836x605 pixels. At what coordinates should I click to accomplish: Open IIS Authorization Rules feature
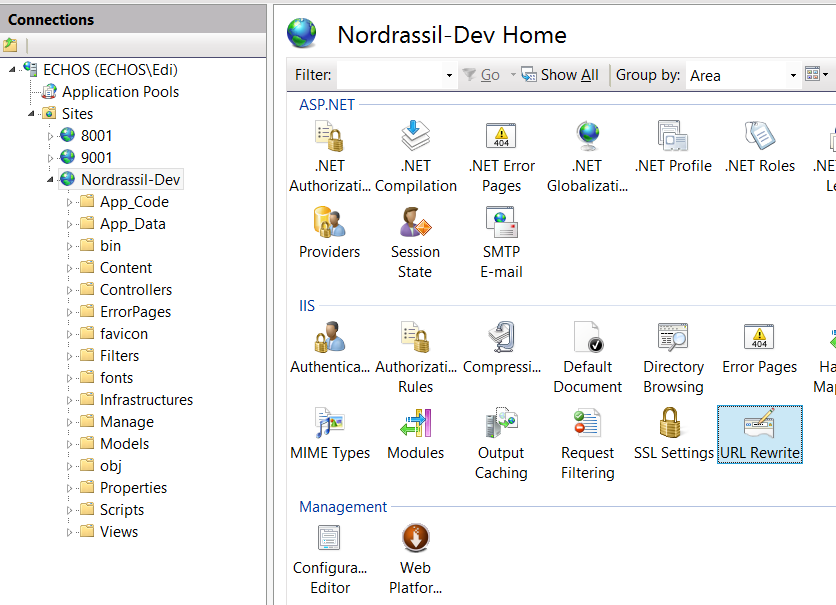point(415,358)
